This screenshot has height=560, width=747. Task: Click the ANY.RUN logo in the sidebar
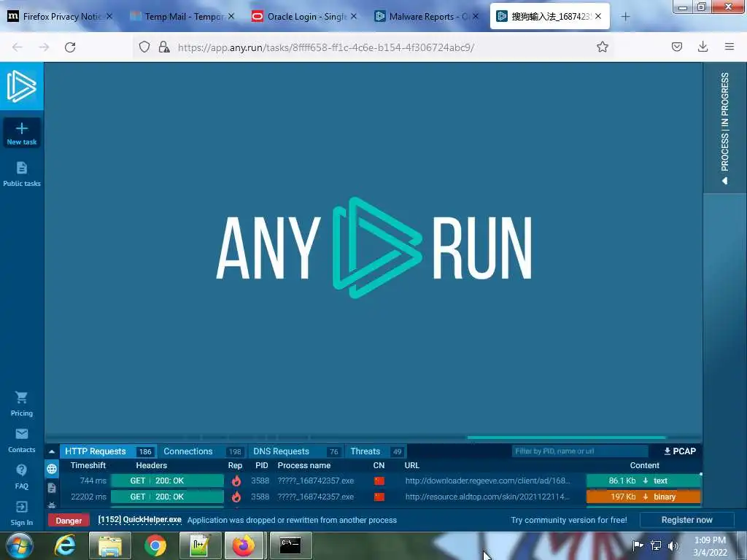click(x=21, y=86)
